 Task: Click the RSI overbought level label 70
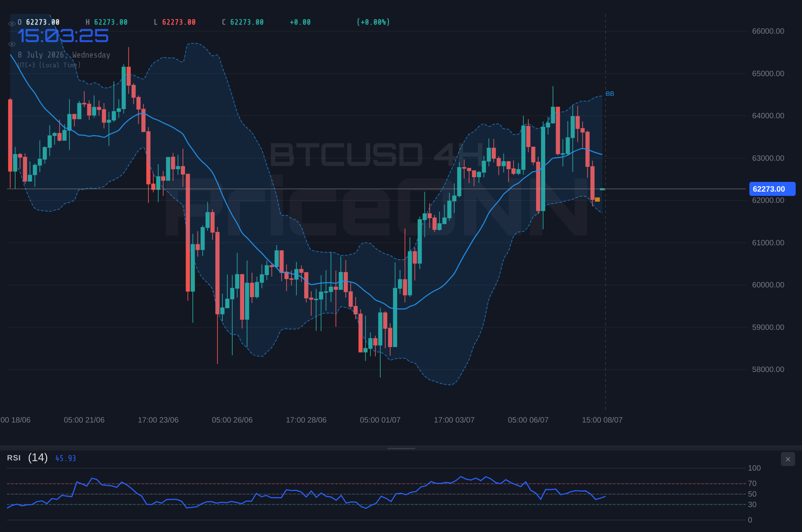pos(752,484)
